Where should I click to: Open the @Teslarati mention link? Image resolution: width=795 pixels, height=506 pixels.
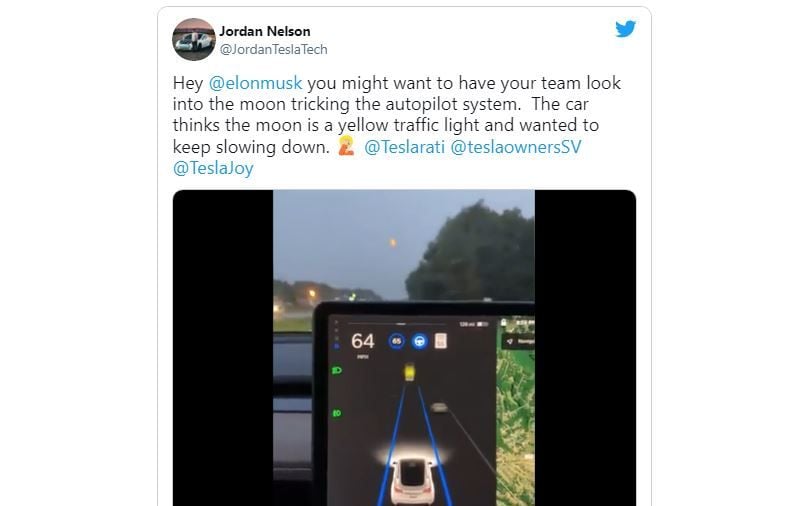pyautogui.click(x=404, y=147)
